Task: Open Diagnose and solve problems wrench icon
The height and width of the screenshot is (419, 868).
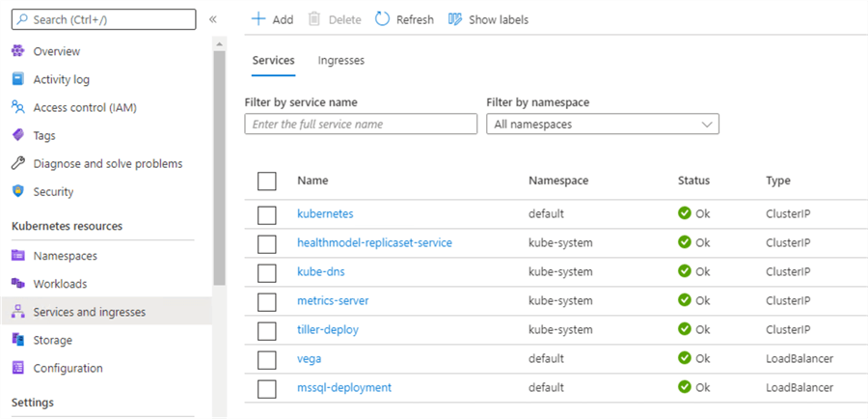Action: click(17, 163)
